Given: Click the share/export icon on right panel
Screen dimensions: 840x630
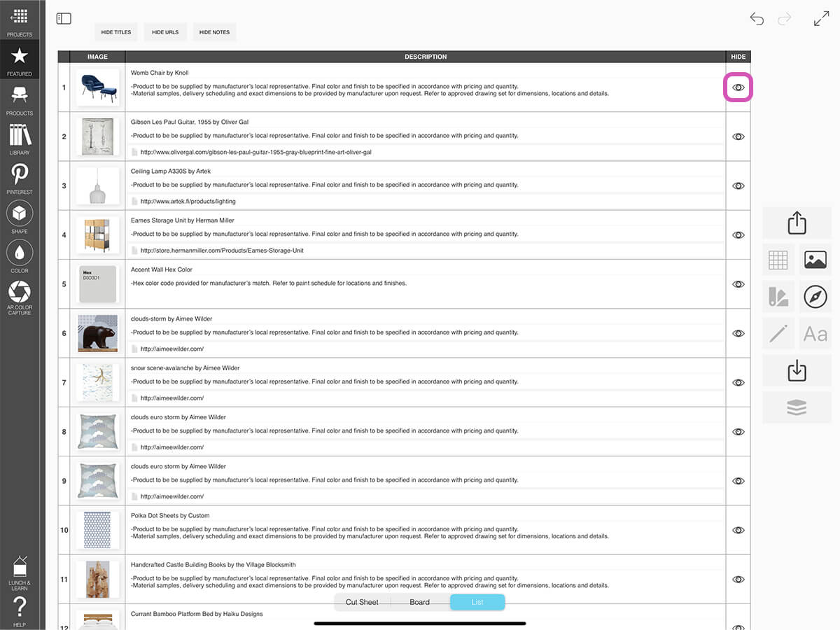Looking at the screenshot, I should pos(797,223).
